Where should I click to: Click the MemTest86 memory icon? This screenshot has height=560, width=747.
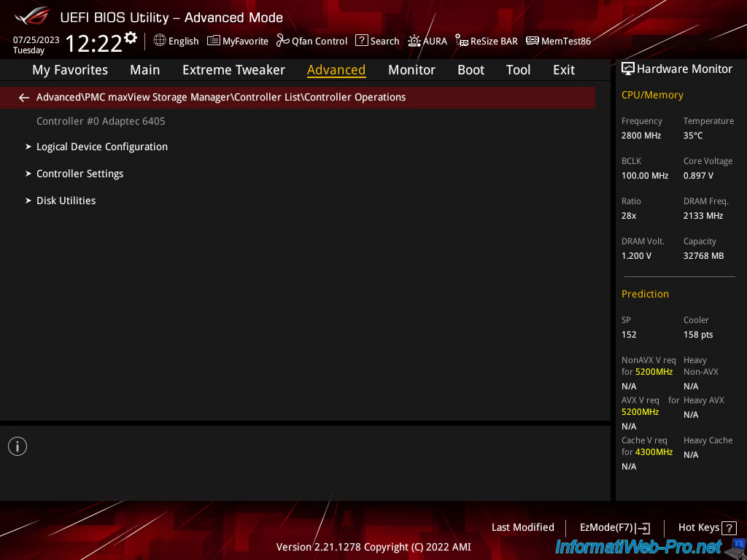pos(532,41)
